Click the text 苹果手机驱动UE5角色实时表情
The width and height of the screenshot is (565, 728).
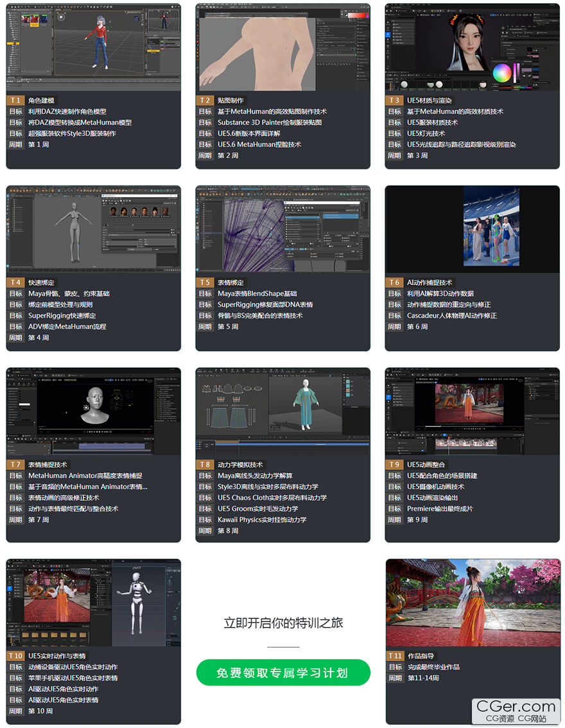coord(73,678)
